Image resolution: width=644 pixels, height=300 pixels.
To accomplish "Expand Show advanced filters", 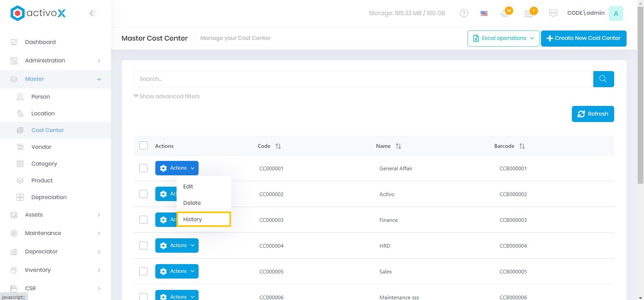I will point(167,96).
